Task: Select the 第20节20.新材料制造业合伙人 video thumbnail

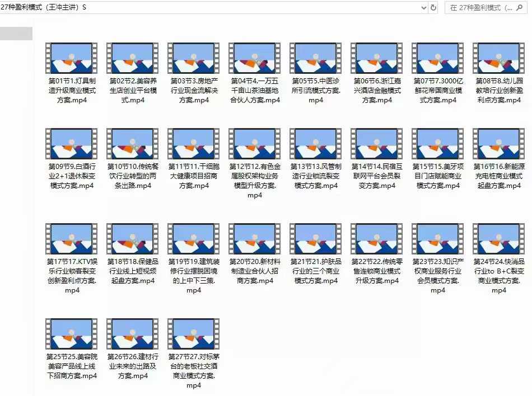Action: tap(254, 239)
